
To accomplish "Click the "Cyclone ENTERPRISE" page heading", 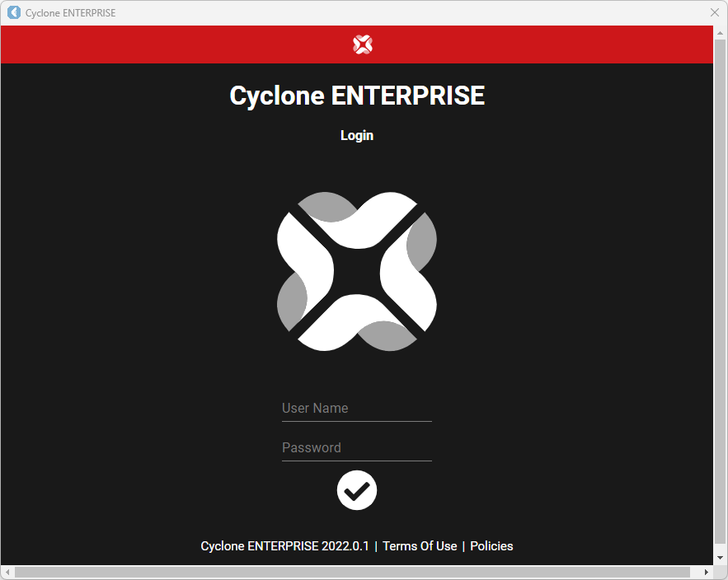I will click(357, 96).
